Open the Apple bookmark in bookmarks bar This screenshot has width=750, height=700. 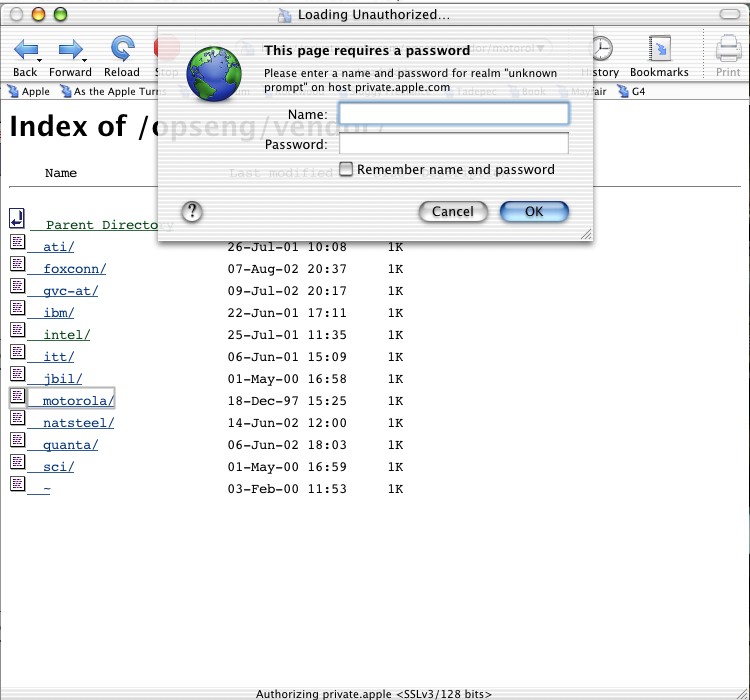[29, 91]
